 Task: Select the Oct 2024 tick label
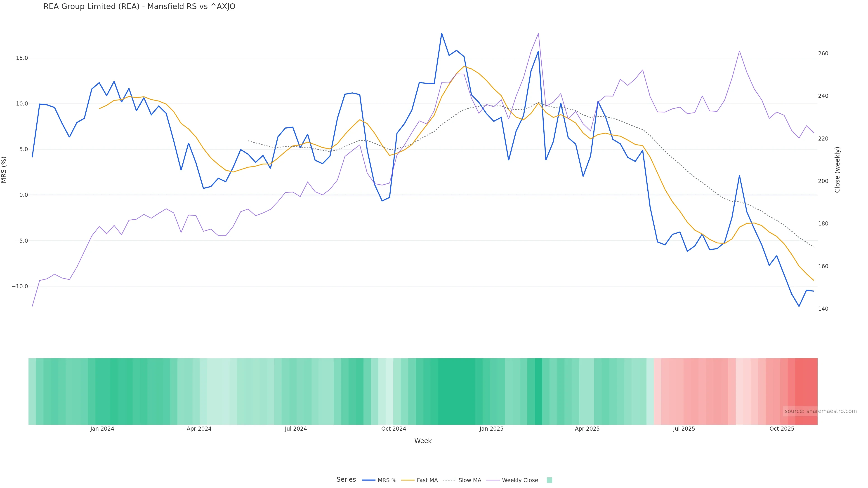(x=394, y=429)
